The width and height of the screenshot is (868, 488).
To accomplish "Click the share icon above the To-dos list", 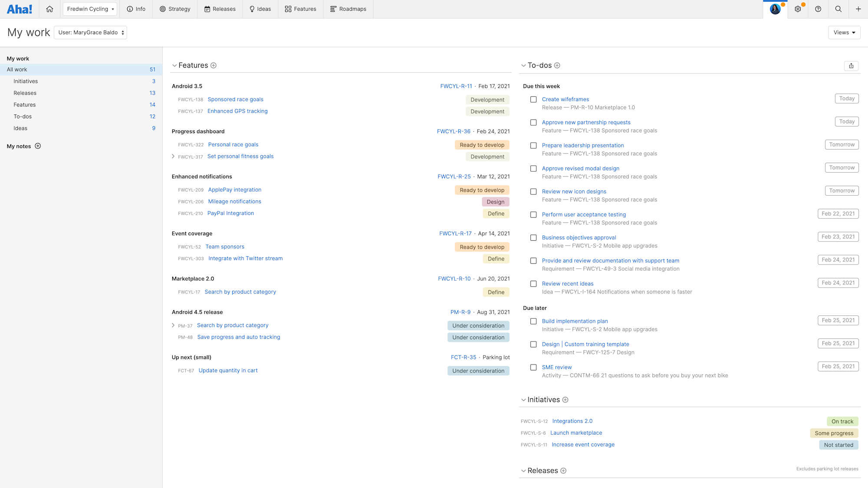I will point(851,66).
